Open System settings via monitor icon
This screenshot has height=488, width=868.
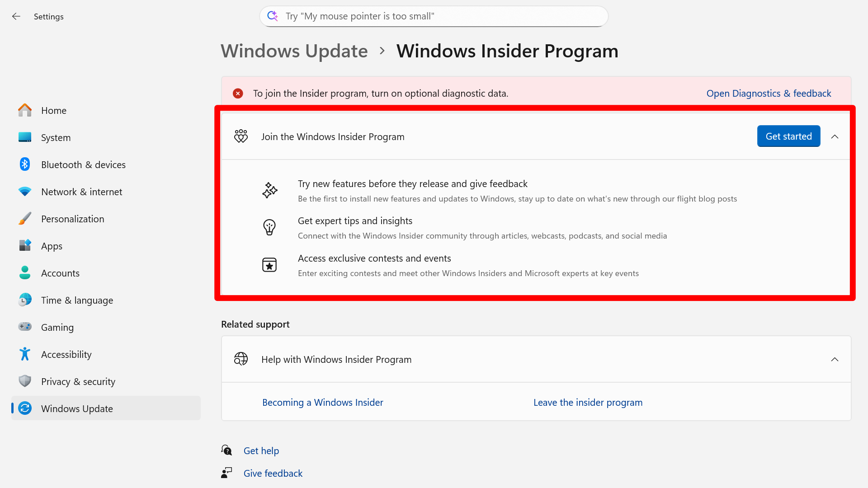[x=24, y=137]
